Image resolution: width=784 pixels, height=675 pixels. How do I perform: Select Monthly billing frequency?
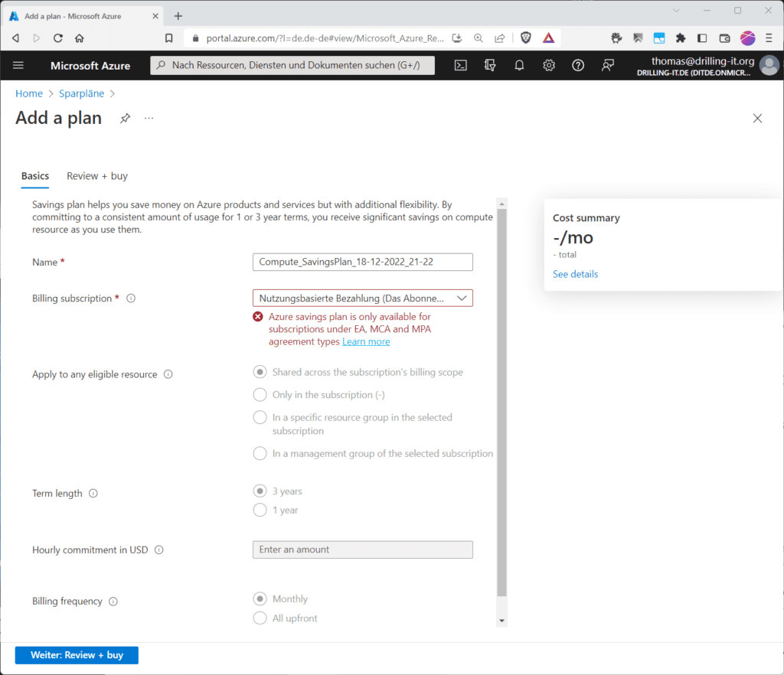click(260, 598)
